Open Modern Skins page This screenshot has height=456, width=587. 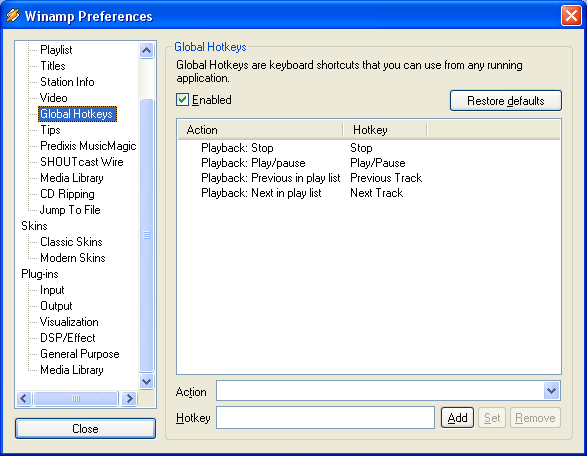[73, 258]
